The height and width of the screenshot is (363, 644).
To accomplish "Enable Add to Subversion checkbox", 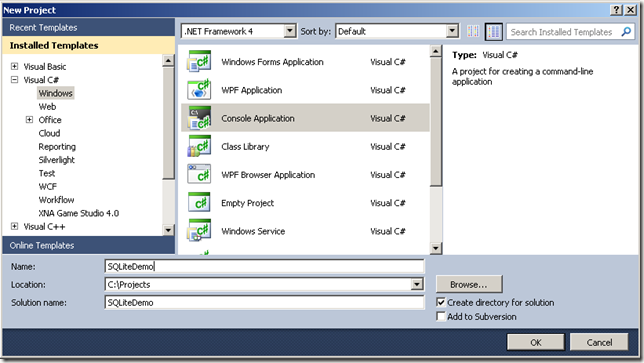I will (441, 317).
